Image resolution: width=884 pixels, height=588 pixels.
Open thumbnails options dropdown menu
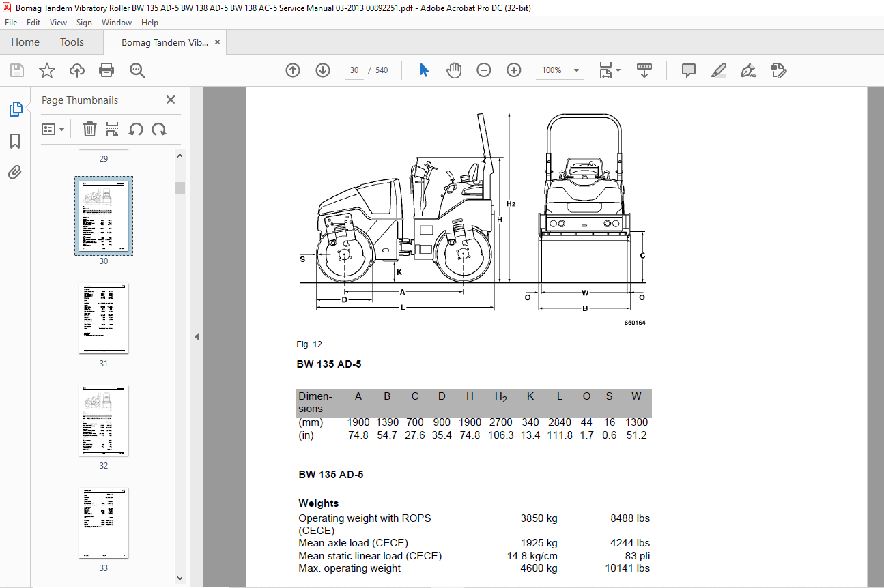point(53,129)
